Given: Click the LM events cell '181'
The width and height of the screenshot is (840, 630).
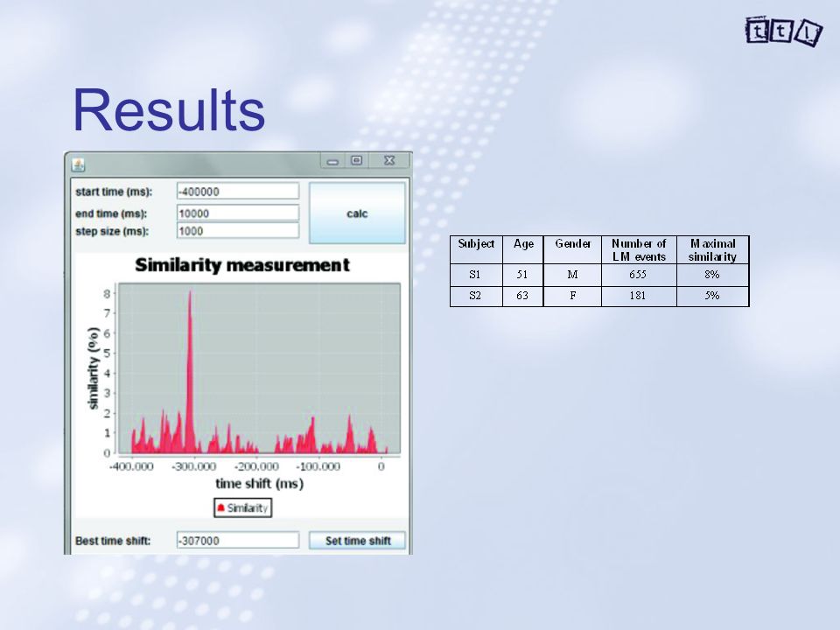Looking at the screenshot, I should (x=638, y=295).
